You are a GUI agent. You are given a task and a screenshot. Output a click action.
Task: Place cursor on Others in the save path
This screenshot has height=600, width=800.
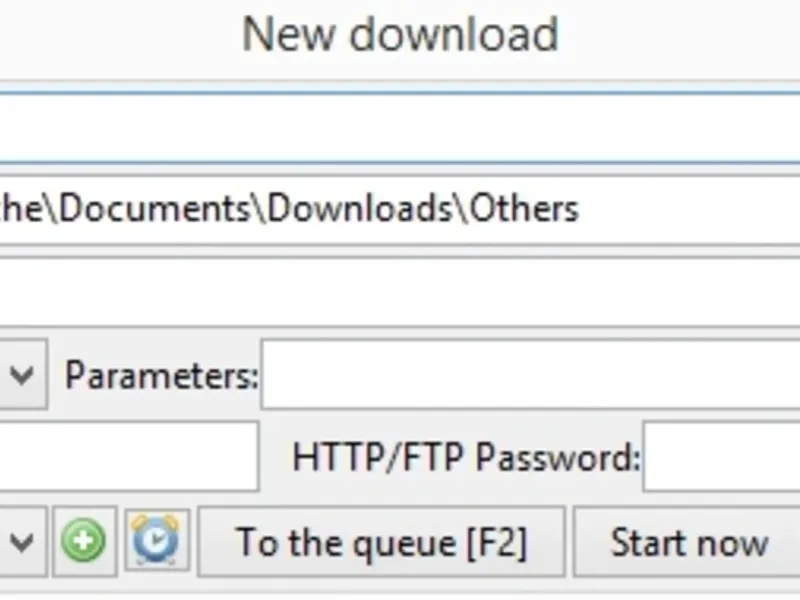[x=524, y=209]
